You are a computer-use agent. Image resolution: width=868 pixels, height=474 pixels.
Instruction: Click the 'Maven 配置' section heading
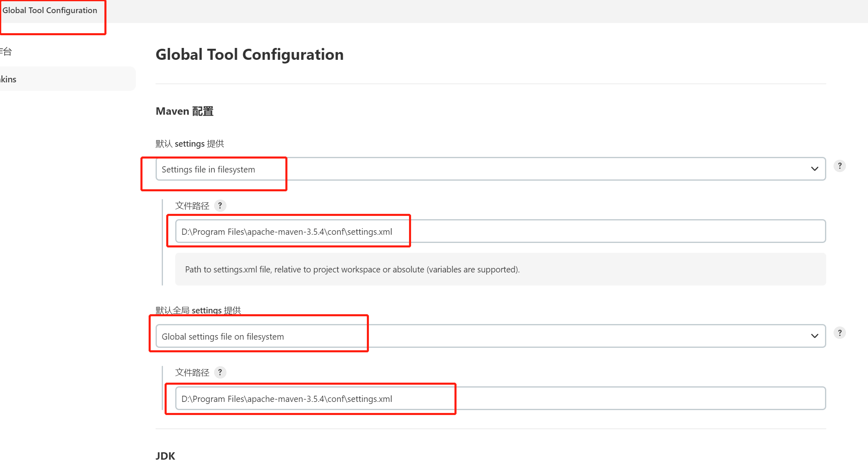(x=184, y=111)
